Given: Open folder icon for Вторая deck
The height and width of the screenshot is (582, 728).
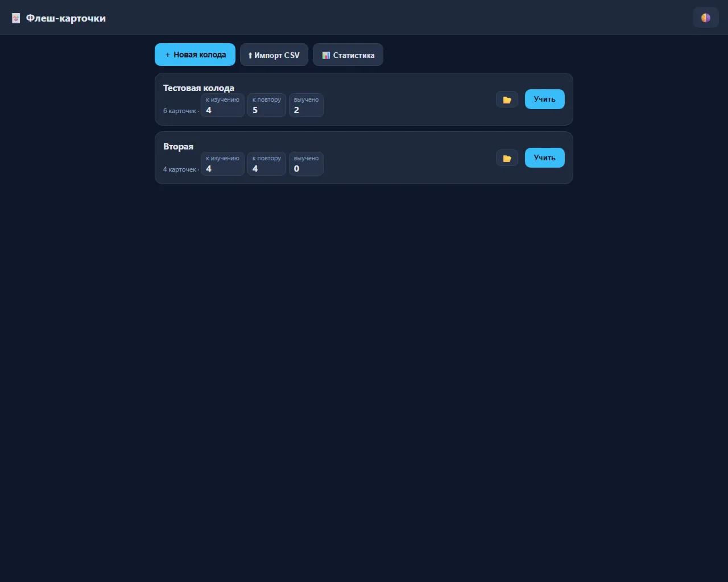Looking at the screenshot, I should point(507,158).
